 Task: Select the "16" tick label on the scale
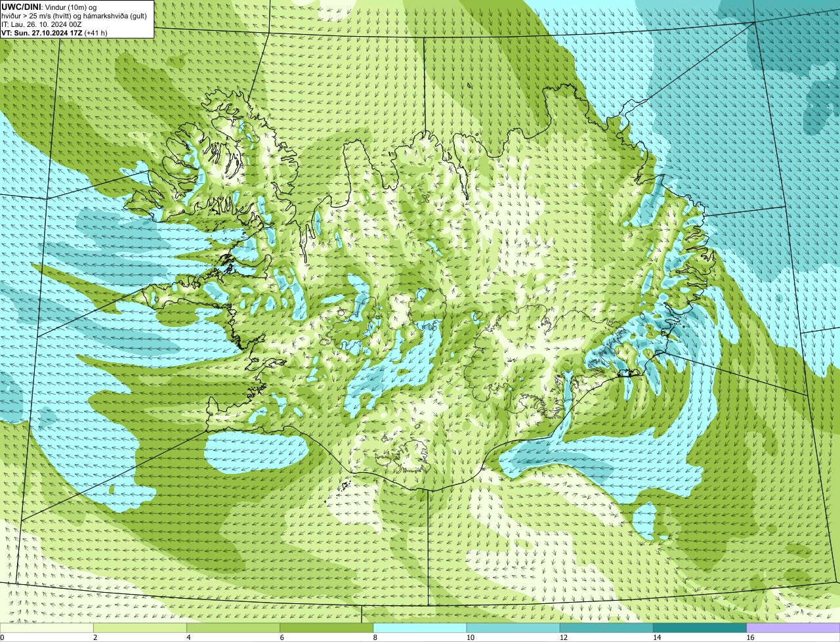[749, 637]
